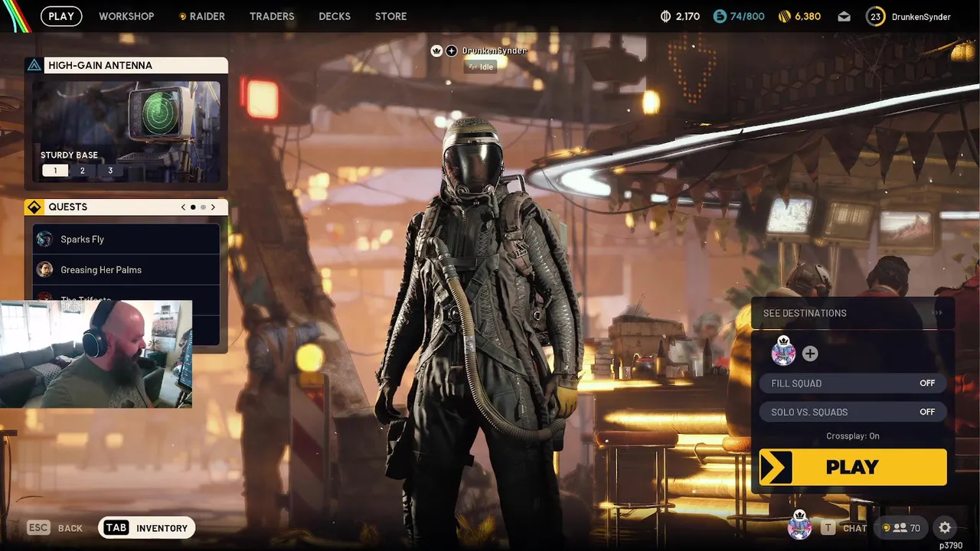This screenshot has width=980, height=551.
Task: Open the settings gear icon
Action: coord(945,527)
